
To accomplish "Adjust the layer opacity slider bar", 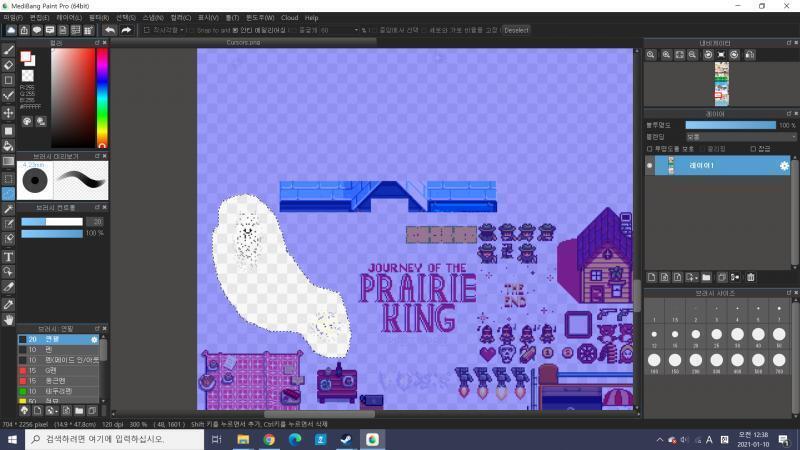I will [730, 125].
